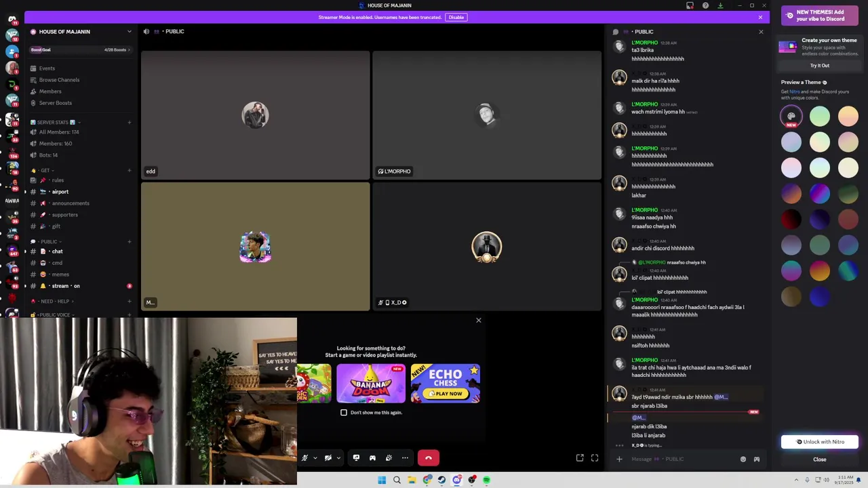The image size is (868, 488).
Task: Pop out the voice call window
Action: (580, 458)
